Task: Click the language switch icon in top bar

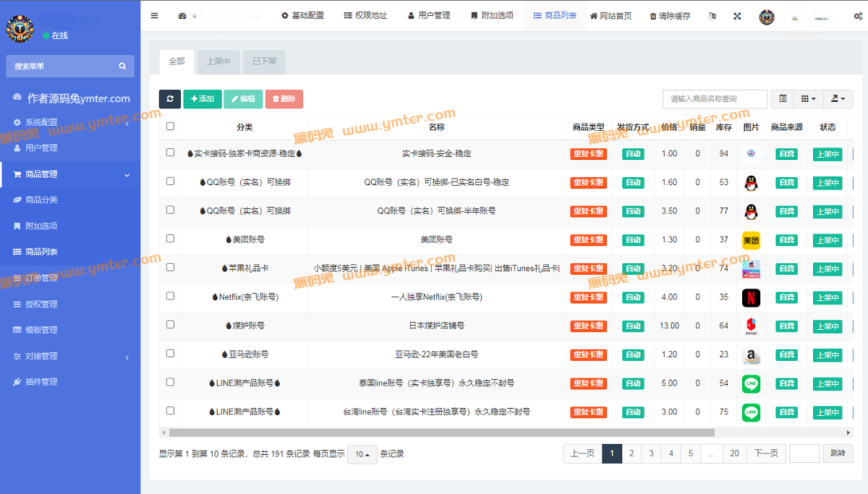Action: [x=712, y=16]
